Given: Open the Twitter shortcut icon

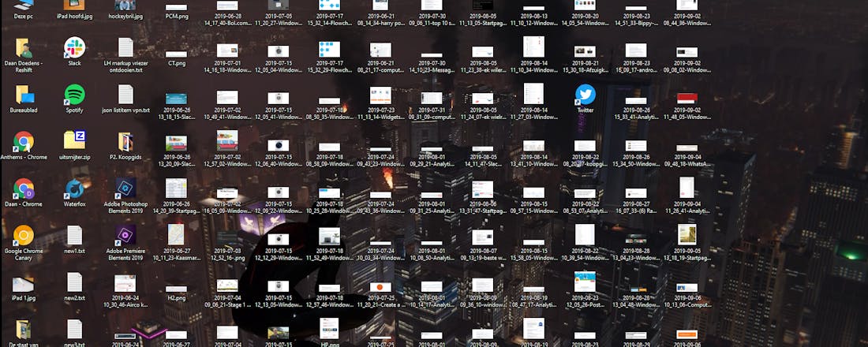Looking at the screenshot, I should pyautogui.click(x=585, y=95).
